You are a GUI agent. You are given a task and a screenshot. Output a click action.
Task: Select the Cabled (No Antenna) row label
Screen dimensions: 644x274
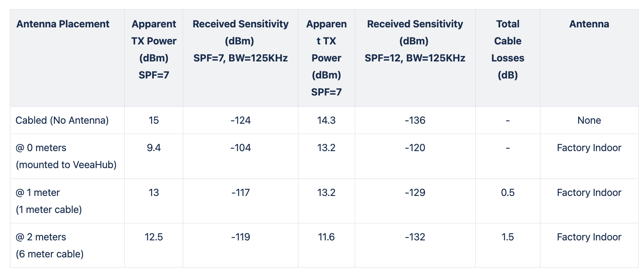click(62, 120)
